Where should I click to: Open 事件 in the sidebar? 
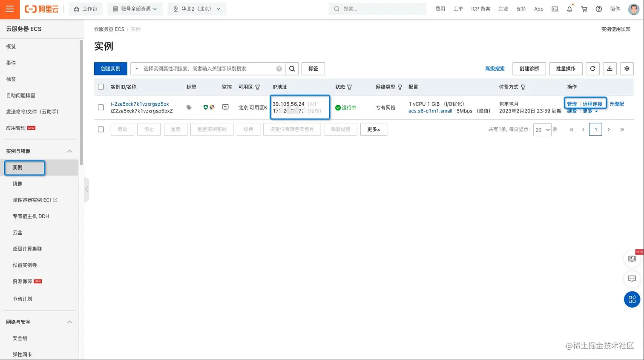11,63
